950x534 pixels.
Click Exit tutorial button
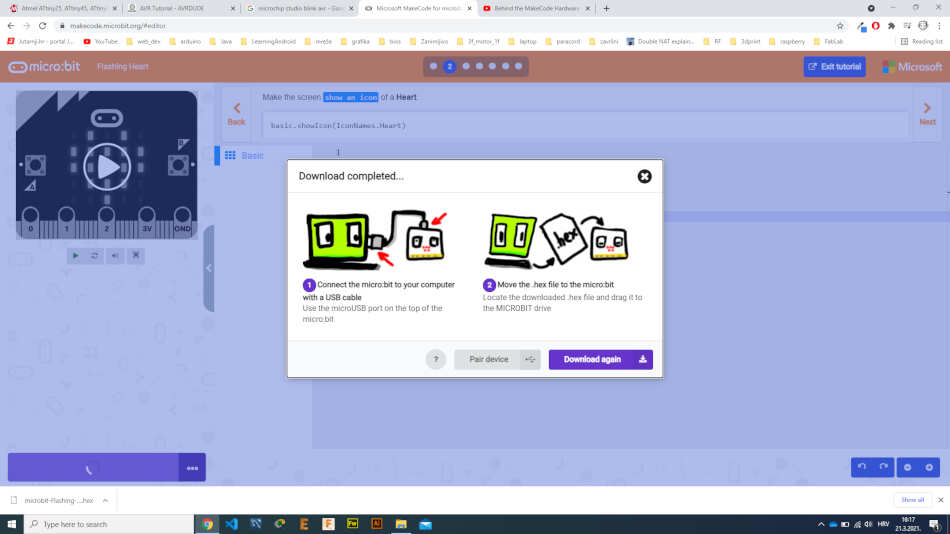[x=834, y=67]
